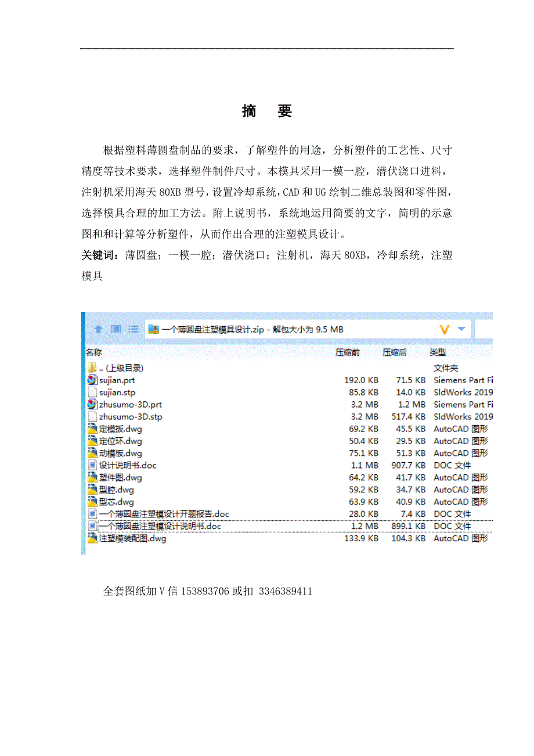Select file 设计说明书.doc
The image size is (534, 756).
point(128,466)
